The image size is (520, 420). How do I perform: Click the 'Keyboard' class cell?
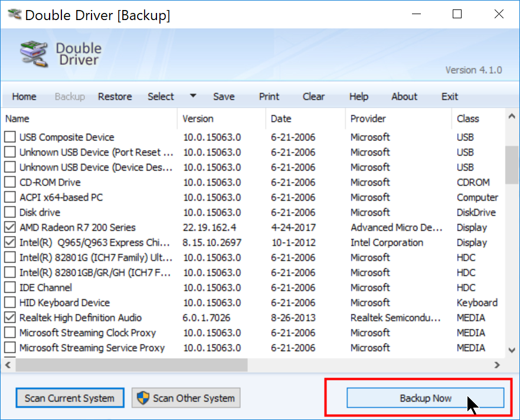click(x=477, y=303)
